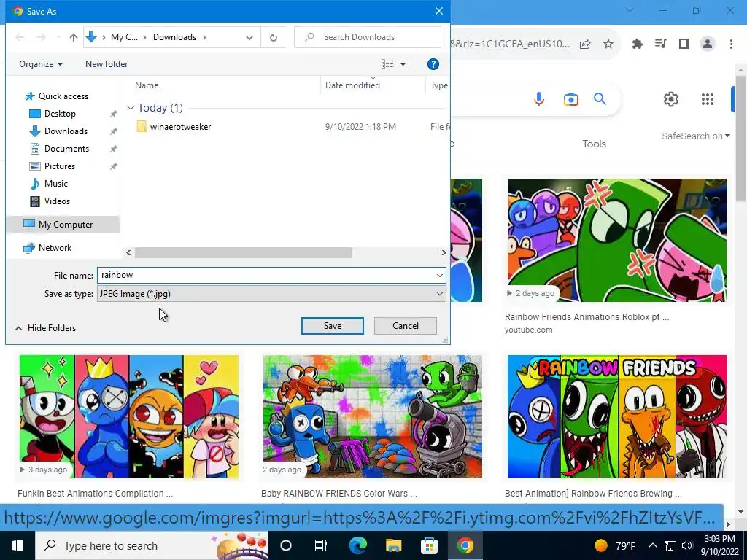747x560 pixels.
Task: Click the back arrow in Save As dialog
Action: coord(20,37)
